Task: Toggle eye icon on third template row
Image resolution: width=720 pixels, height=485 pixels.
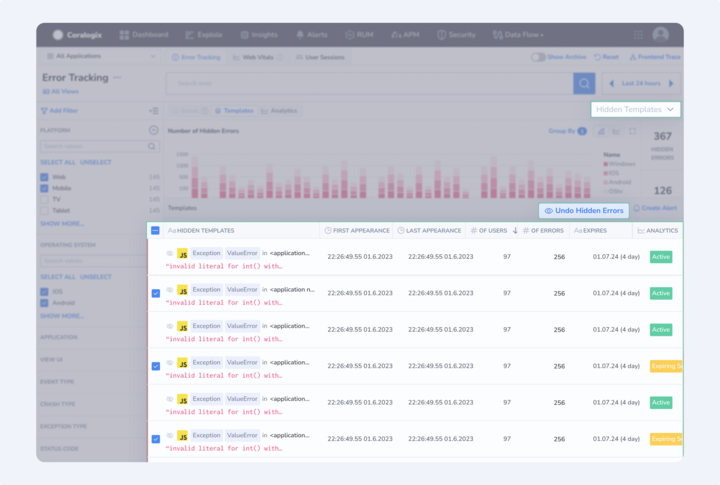Action: [x=169, y=326]
